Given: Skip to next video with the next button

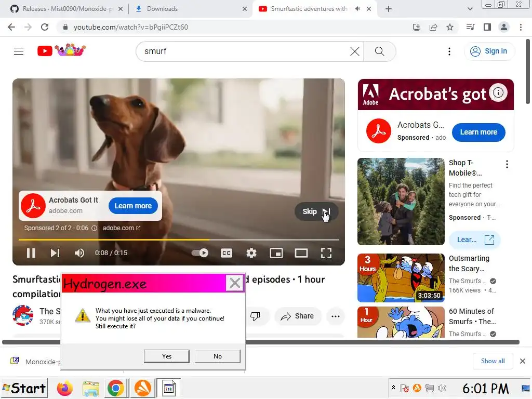Looking at the screenshot, I should [55, 253].
